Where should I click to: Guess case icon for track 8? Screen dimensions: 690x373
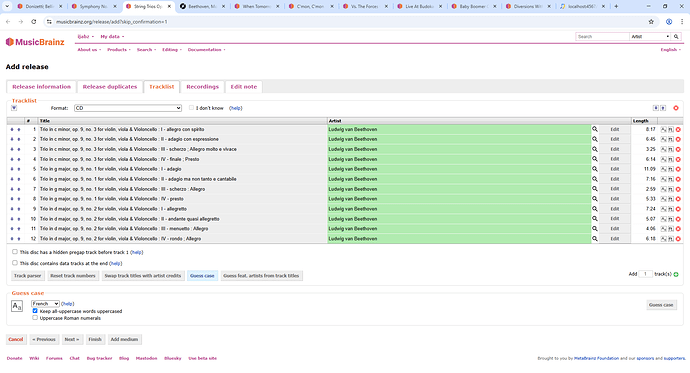click(664, 199)
